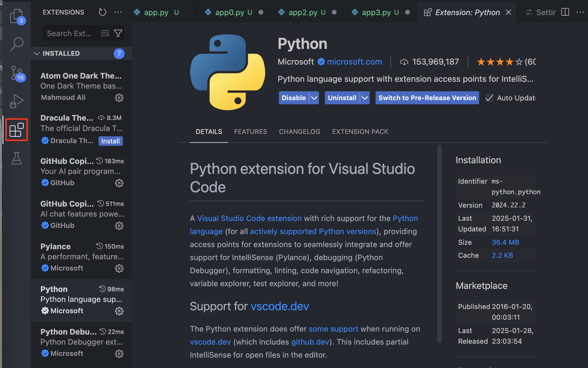Viewport: 588px width, 368px height.
Task: Click the refresh extensions icon
Action: click(x=102, y=12)
